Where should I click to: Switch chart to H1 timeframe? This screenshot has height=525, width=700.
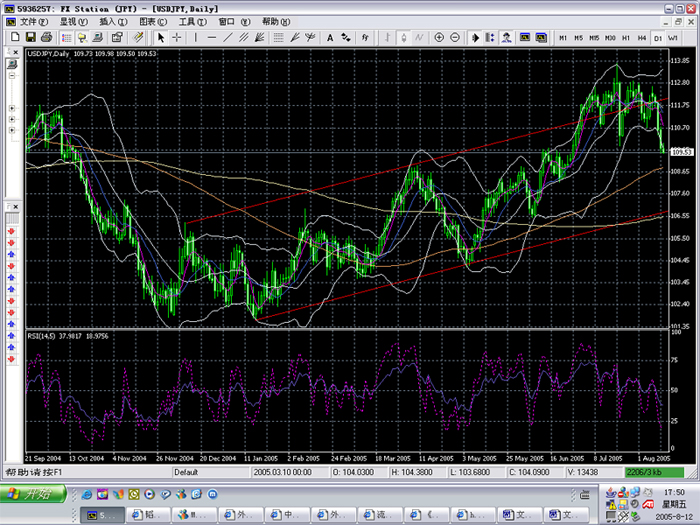(626, 38)
